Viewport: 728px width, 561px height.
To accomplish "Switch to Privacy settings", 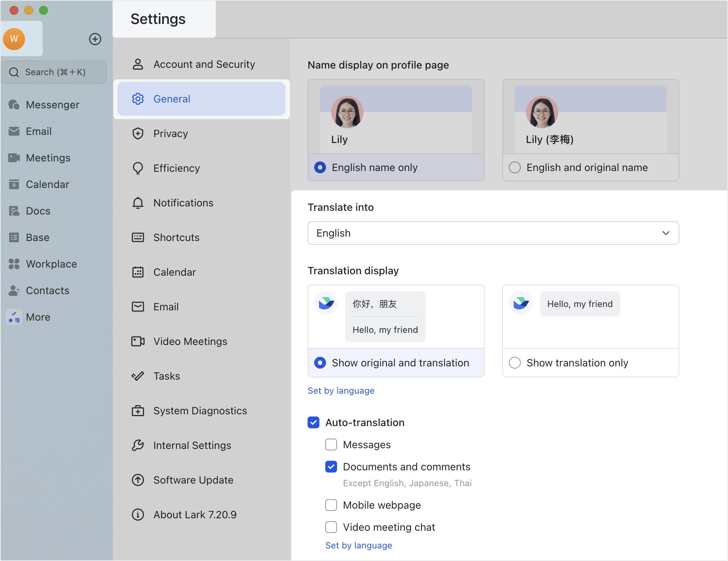I will click(170, 133).
